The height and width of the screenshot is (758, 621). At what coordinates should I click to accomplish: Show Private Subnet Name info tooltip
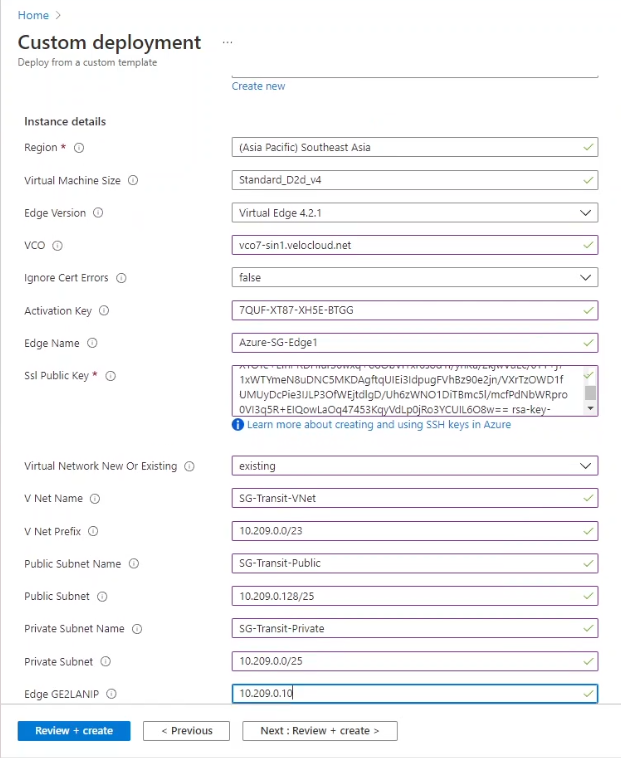point(137,629)
